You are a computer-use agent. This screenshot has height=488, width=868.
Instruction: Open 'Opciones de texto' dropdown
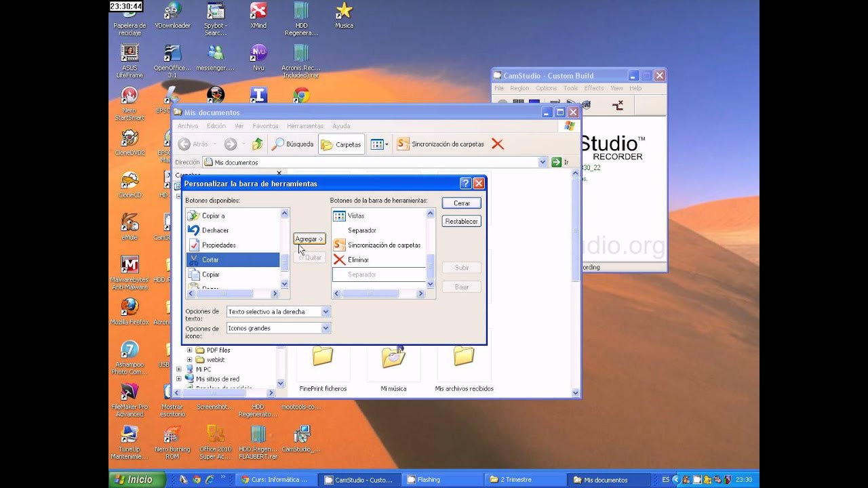[x=325, y=312]
